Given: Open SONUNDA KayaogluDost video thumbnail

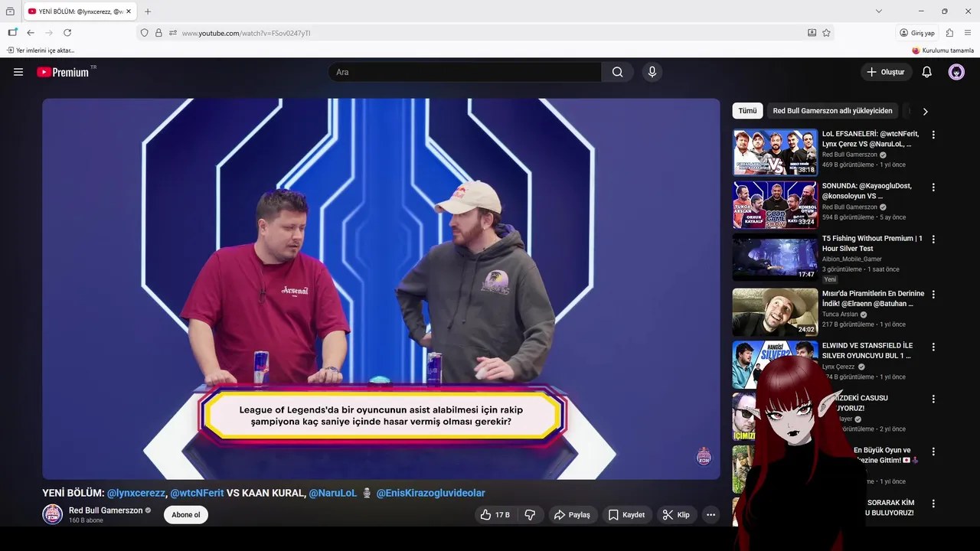Looking at the screenshot, I should coord(775,205).
